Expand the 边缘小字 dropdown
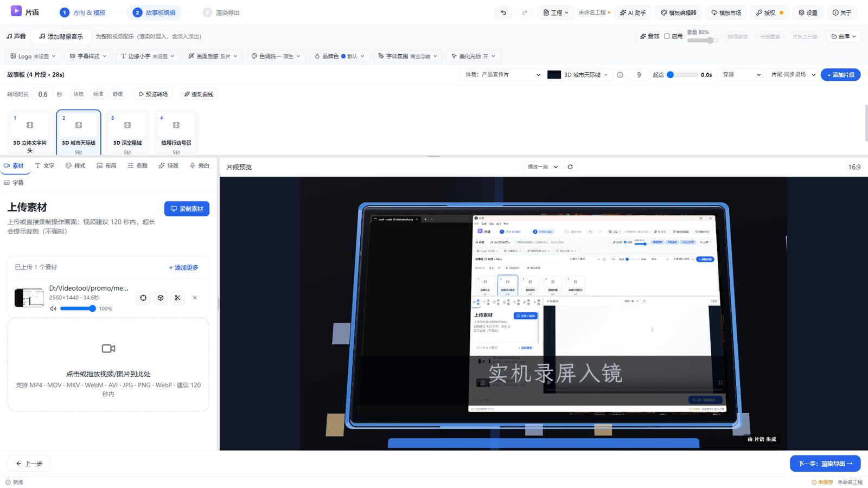Image resolution: width=868 pixels, height=488 pixels. pyautogui.click(x=148, y=56)
